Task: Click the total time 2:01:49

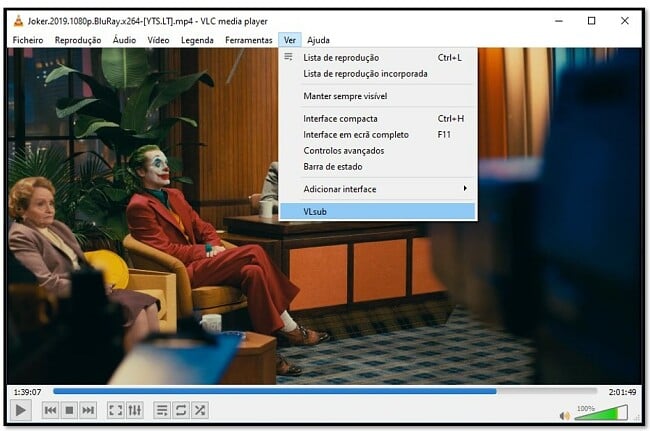Action: pos(622,392)
